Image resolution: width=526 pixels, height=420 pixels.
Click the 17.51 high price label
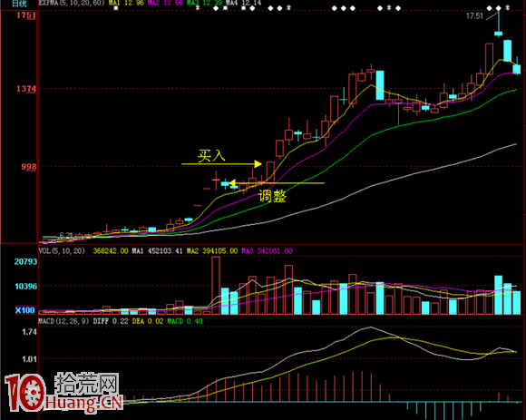(474, 16)
